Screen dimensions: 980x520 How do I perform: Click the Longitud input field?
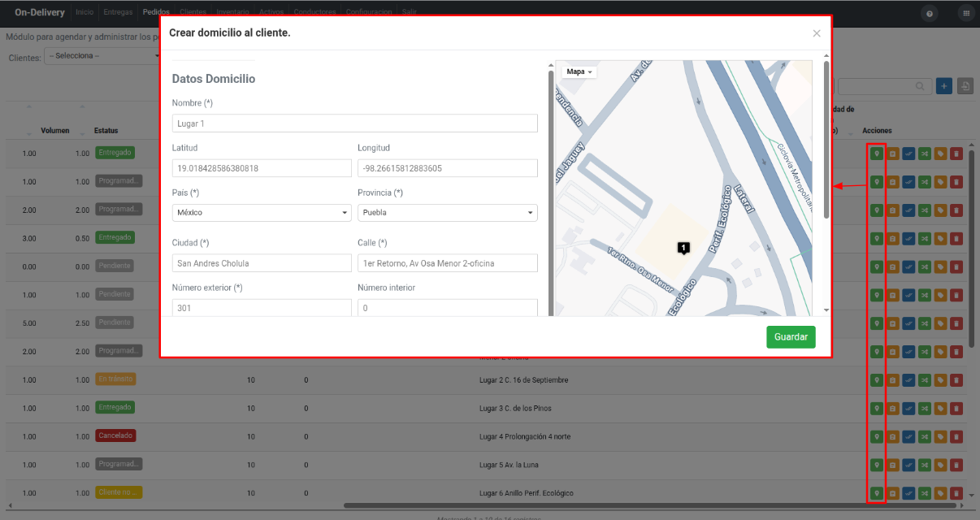pos(448,168)
